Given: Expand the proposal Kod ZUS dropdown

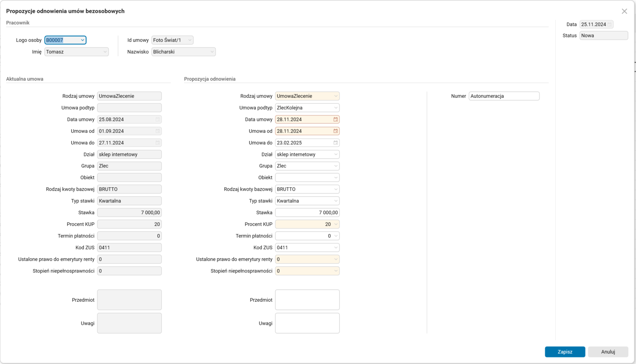Looking at the screenshot, I should 336,248.
